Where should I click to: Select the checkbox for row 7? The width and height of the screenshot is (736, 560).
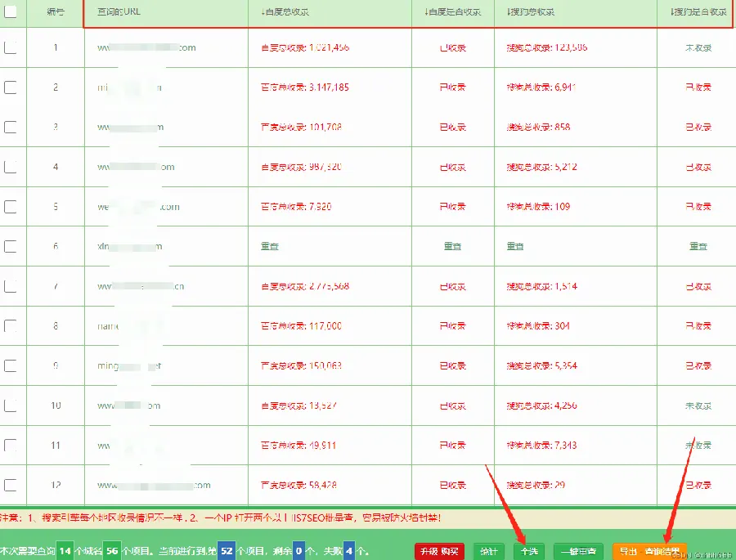[11, 286]
